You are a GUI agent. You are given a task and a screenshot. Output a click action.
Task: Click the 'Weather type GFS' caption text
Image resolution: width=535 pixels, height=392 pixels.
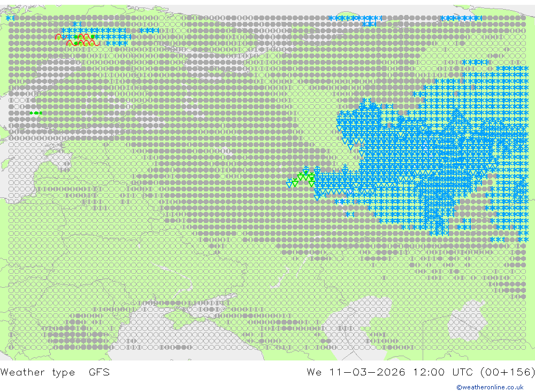click(55, 372)
